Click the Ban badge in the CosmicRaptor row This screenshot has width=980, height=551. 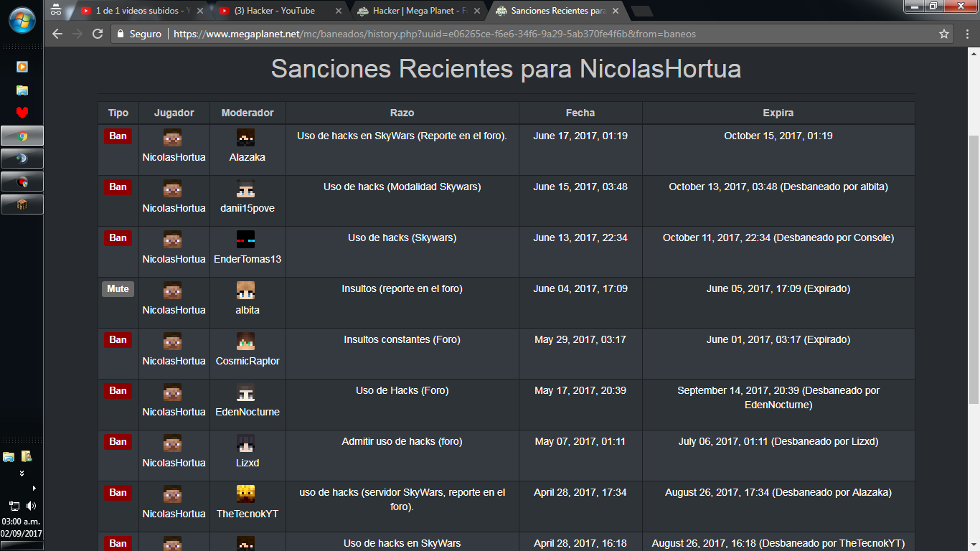[x=118, y=340]
